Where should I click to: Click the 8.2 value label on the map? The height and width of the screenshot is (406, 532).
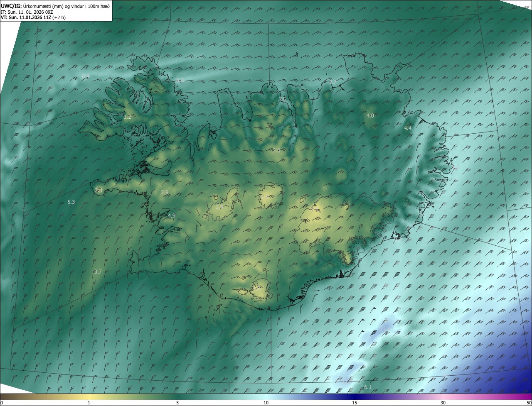(180, 81)
